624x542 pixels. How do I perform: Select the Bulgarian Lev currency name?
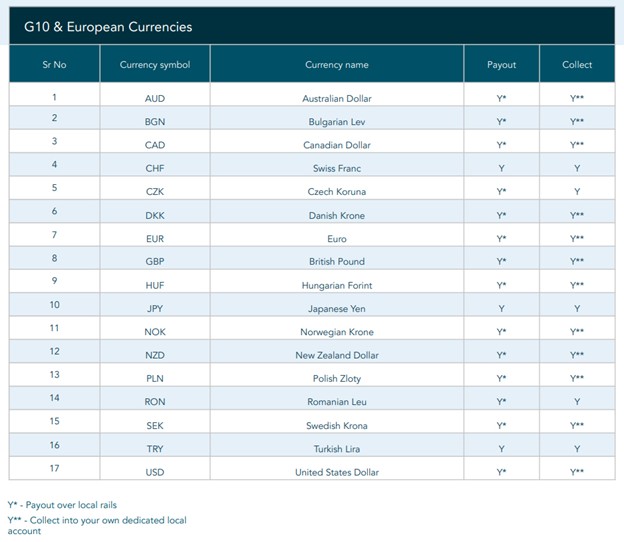(336, 122)
